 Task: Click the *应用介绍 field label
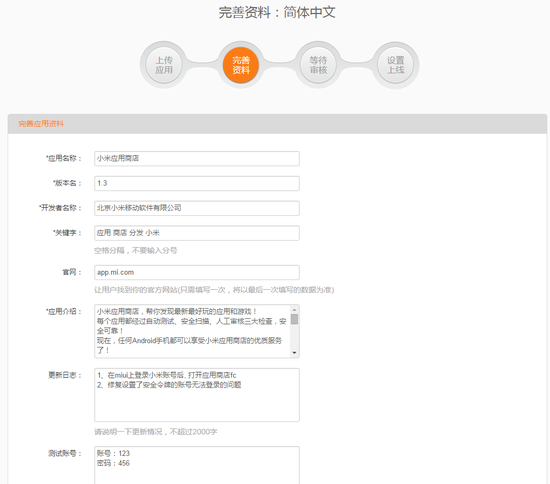pos(63,311)
